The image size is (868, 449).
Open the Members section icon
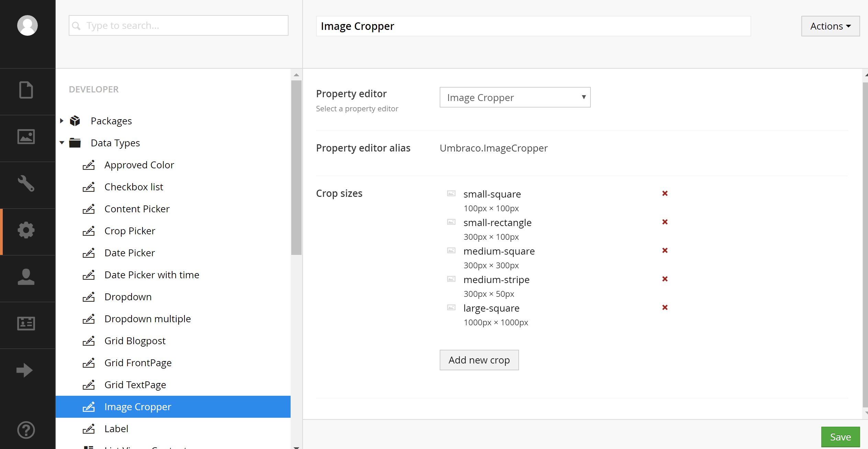coord(26,324)
